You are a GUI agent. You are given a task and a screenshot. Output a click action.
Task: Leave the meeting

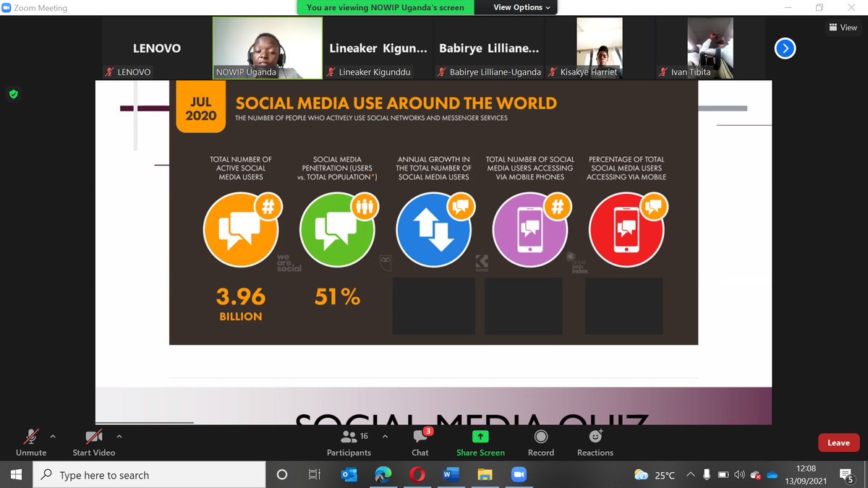pyautogui.click(x=838, y=442)
